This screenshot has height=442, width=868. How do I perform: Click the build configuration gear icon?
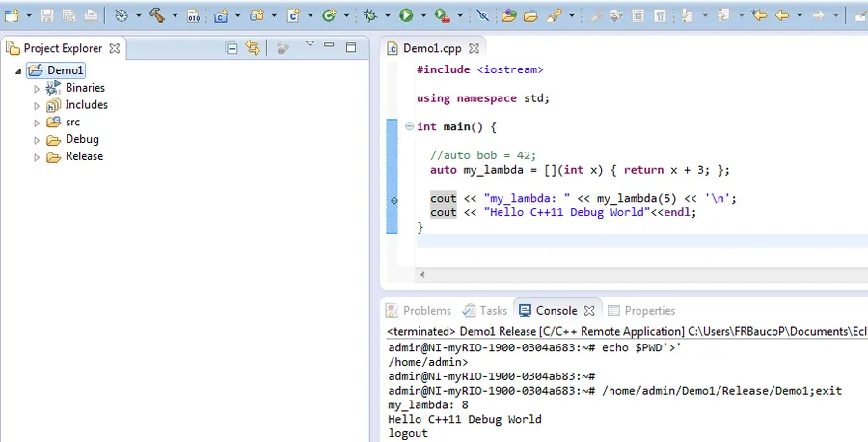pyautogui.click(x=122, y=15)
